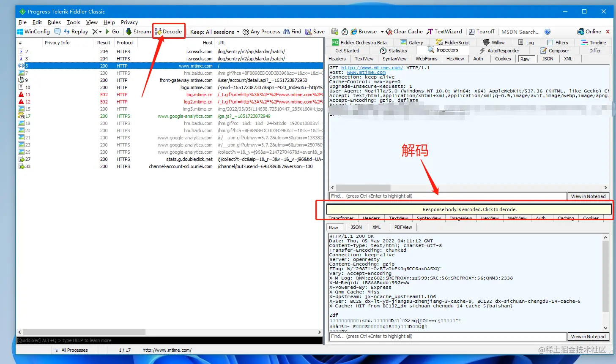Viewport: 616px width, 364px height.
Task: Expand the Browse dropdown arrow
Action: pos(382,32)
